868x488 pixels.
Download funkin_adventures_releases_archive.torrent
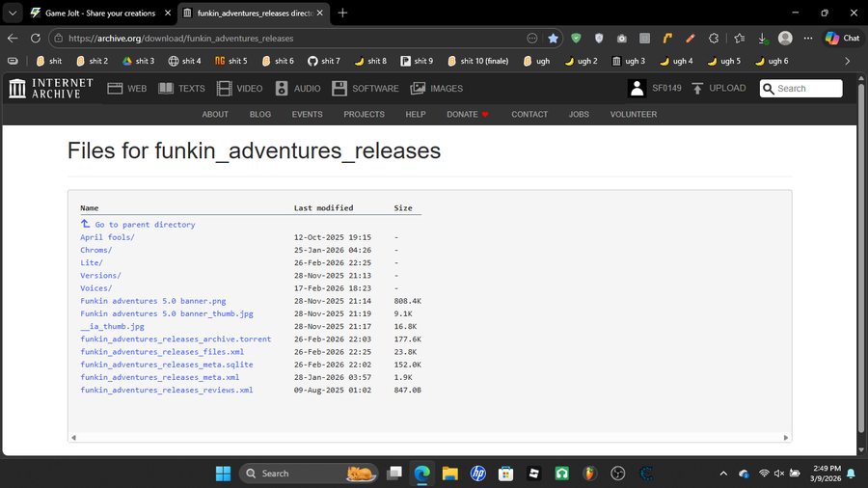tap(176, 339)
